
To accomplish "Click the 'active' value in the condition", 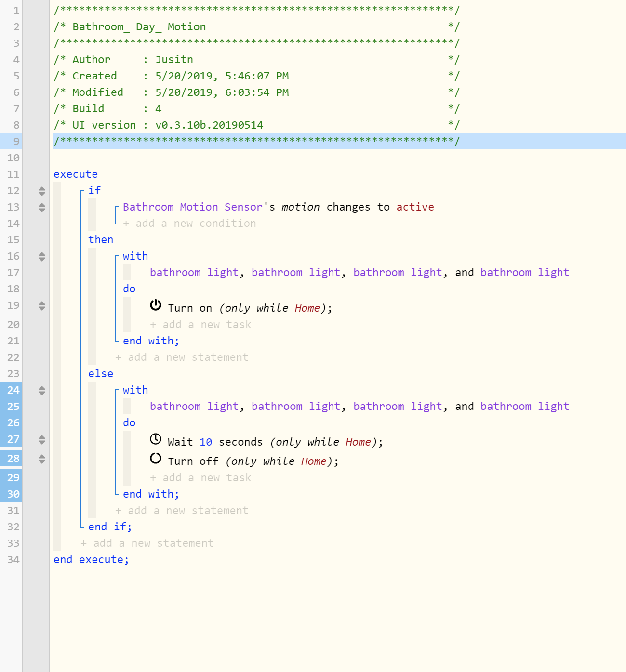I will point(415,207).
